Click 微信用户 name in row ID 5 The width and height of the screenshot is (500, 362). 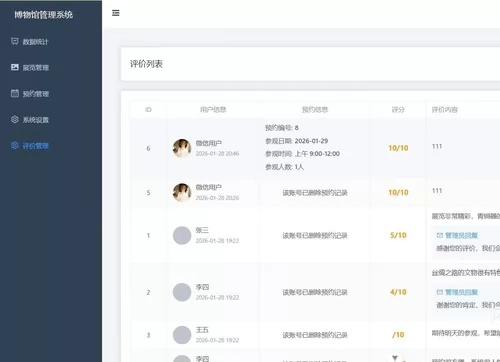[209, 187]
